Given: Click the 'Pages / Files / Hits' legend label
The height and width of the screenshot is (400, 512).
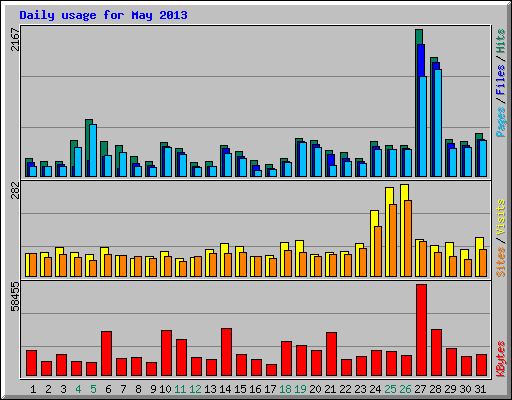Looking at the screenshot, I should (x=501, y=83).
